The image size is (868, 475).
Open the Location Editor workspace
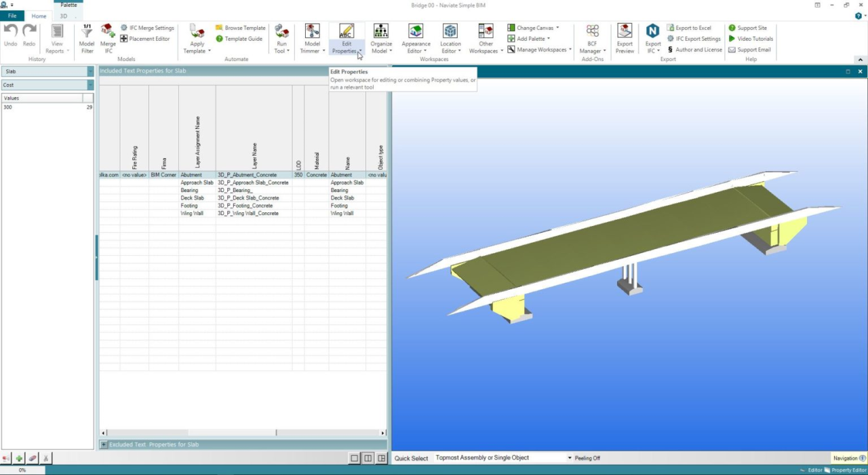(450, 37)
